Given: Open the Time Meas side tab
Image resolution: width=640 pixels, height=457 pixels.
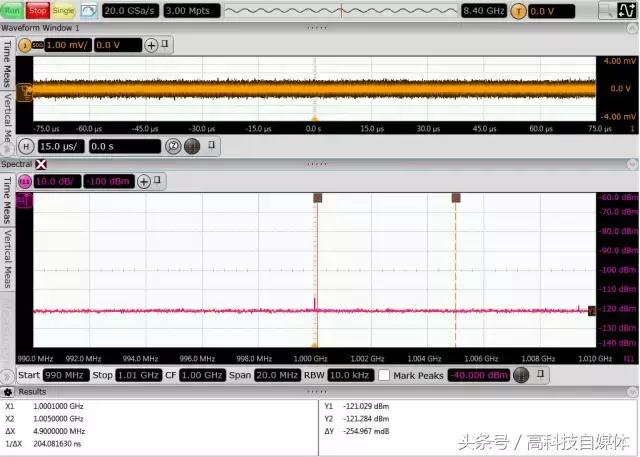Looking at the screenshot, I should click(7, 58).
